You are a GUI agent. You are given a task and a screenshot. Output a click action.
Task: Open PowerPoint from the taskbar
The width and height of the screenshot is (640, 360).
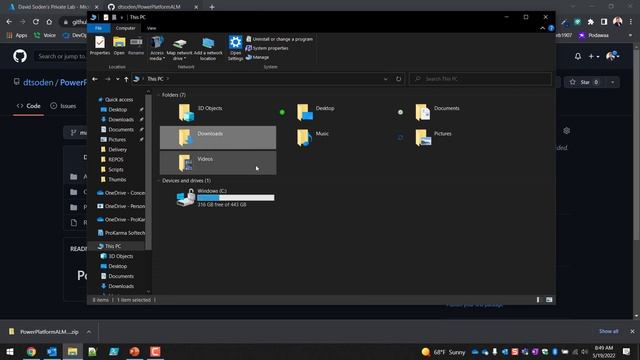[134, 352]
